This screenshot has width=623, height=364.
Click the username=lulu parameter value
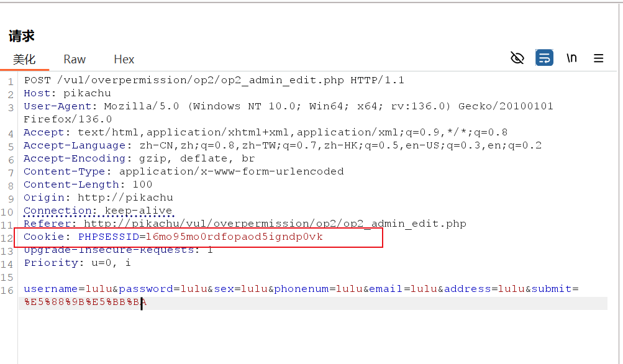[99, 289]
